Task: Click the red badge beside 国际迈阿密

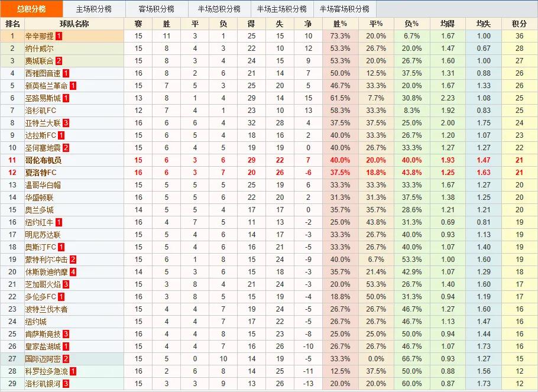Action: 66,359
